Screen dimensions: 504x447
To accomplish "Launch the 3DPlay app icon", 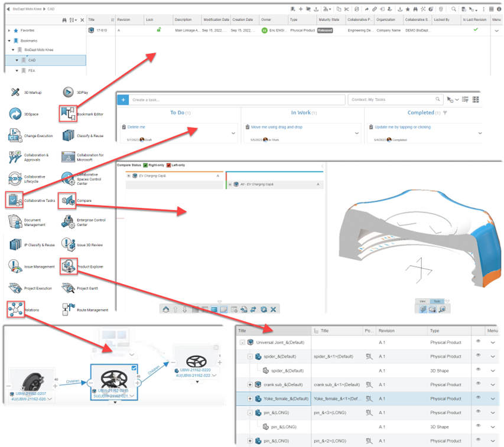I will 68,92.
